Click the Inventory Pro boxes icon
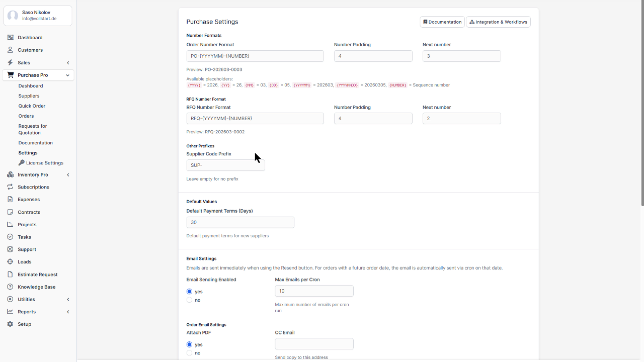The height and width of the screenshot is (362, 644). click(10, 174)
